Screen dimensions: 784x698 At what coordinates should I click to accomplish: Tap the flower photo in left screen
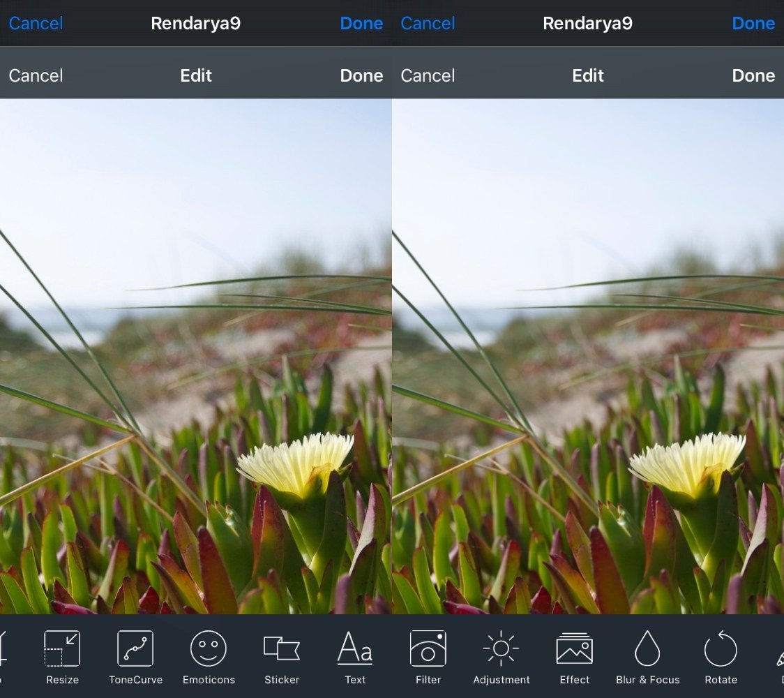pyautogui.click(x=196, y=356)
